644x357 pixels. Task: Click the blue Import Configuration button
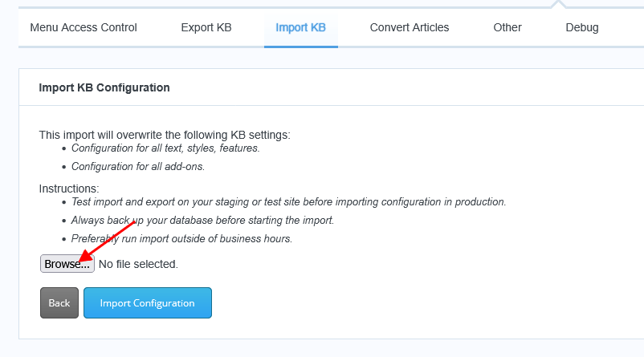click(148, 302)
